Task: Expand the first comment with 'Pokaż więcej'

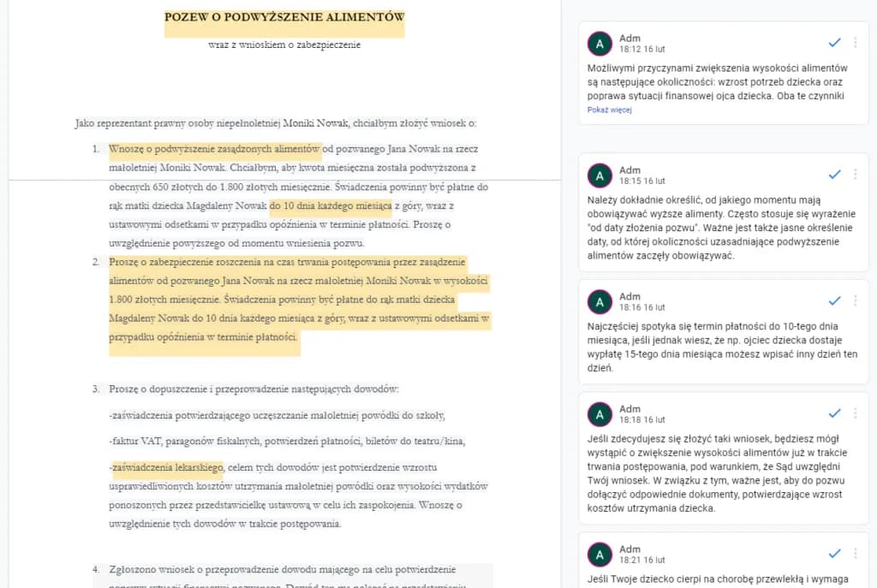Action: [x=609, y=110]
